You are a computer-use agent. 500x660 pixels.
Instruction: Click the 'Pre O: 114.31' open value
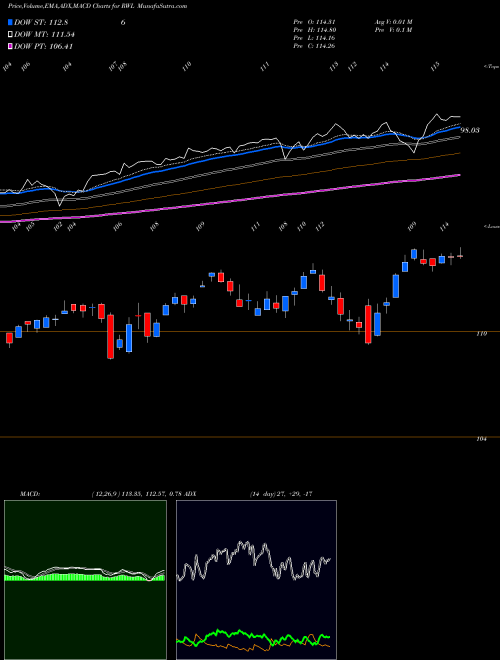314,22
